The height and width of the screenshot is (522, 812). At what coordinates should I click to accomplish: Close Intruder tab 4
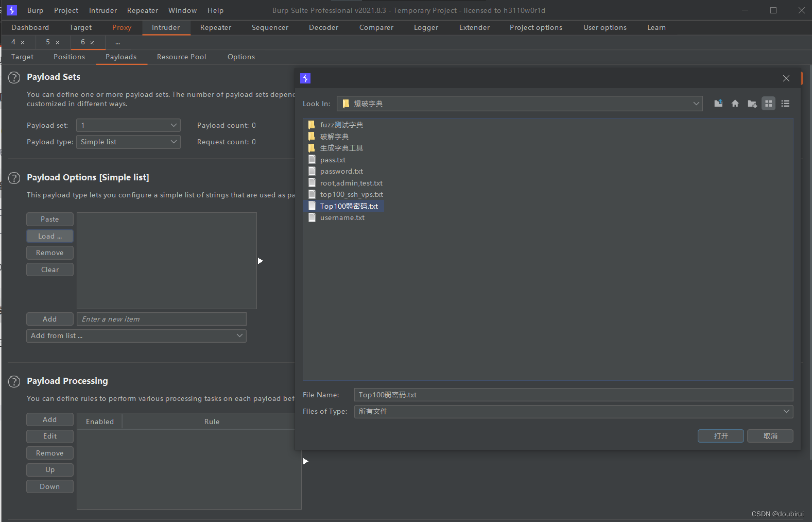click(23, 42)
